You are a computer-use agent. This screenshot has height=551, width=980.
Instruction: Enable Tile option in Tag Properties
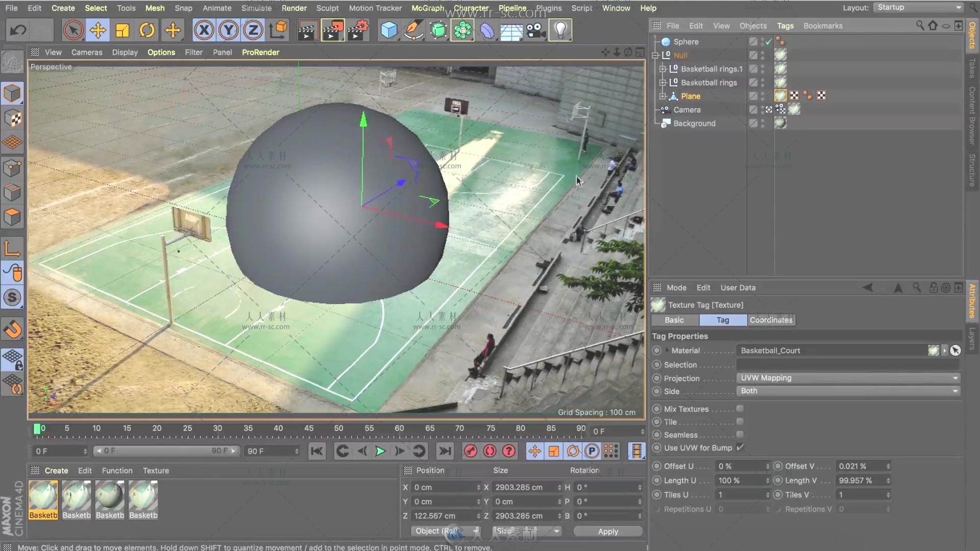(741, 422)
